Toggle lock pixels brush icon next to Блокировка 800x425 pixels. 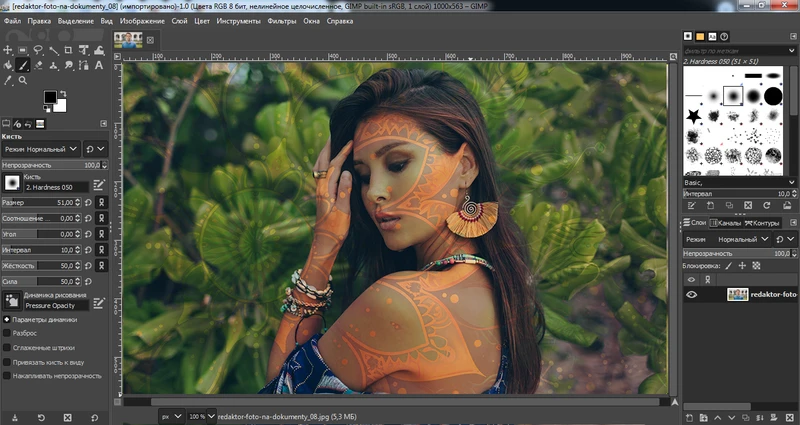coord(729,266)
